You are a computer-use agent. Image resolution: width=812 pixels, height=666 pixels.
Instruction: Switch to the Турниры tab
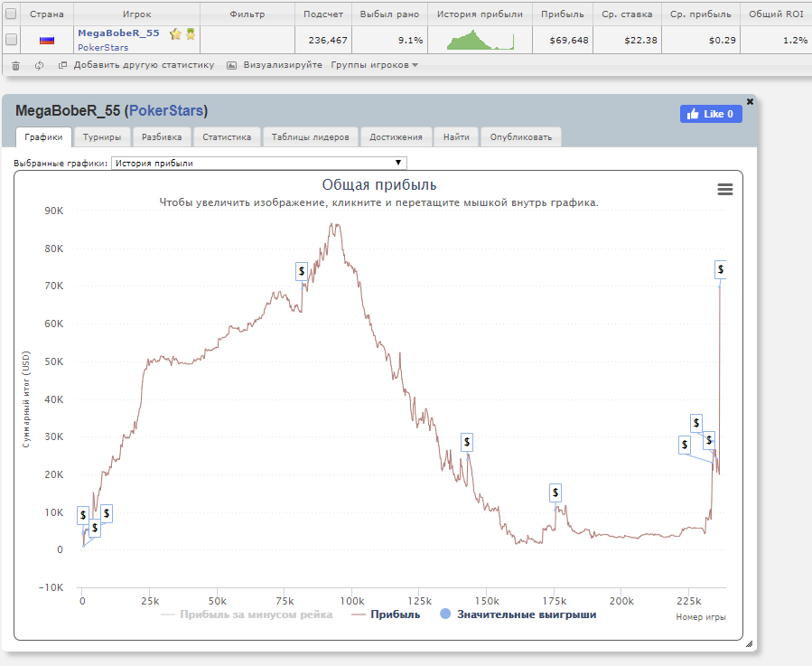[x=103, y=137]
